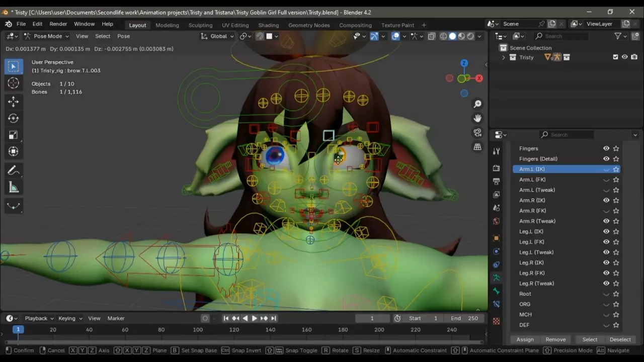The height and width of the screenshot is (362, 644).
Task: Toggle camera view icon
Action: (x=477, y=133)
